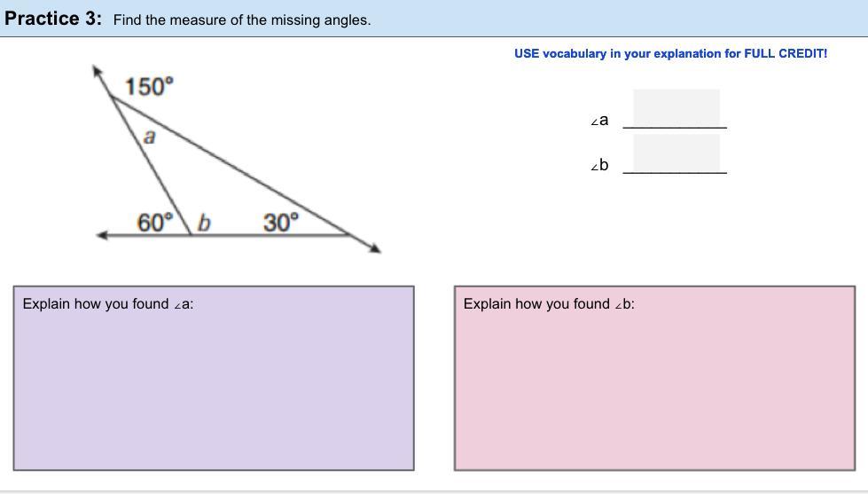The image size is (868, 494).
Task: Click the left-pointing arrowhead on the base line
Action: click(x=103, y=235)
